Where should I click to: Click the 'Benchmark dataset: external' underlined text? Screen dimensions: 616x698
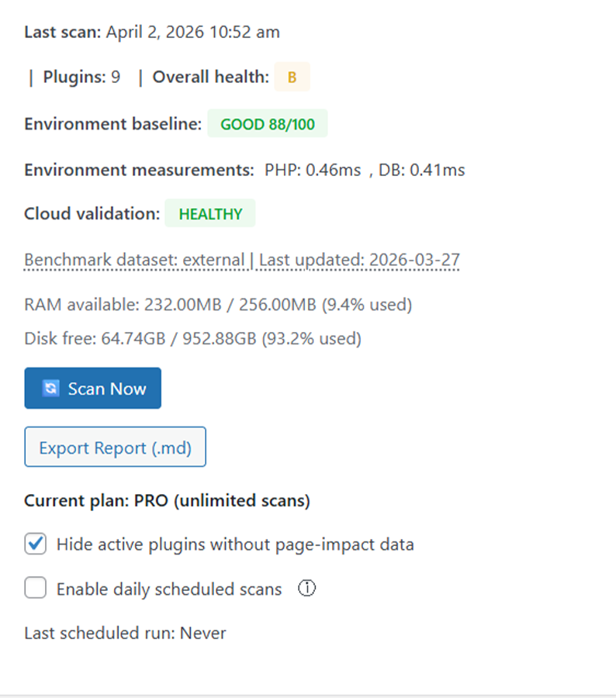pos(133,260)
